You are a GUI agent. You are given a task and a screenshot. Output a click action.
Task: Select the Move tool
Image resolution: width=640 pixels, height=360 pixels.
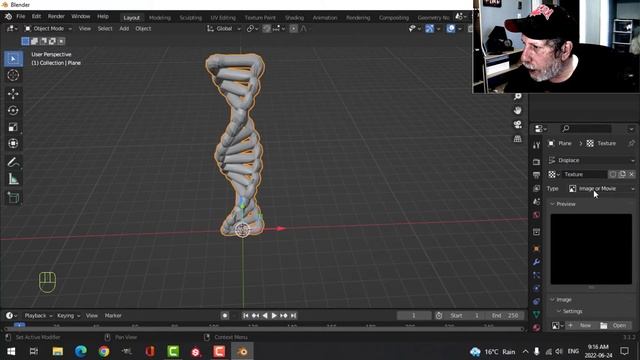13,94
